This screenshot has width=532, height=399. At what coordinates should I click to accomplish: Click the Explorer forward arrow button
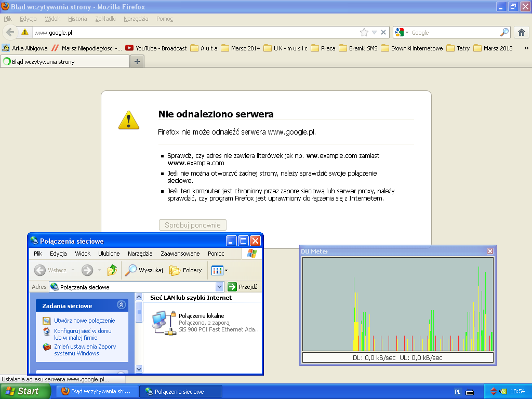click(87, 270)
